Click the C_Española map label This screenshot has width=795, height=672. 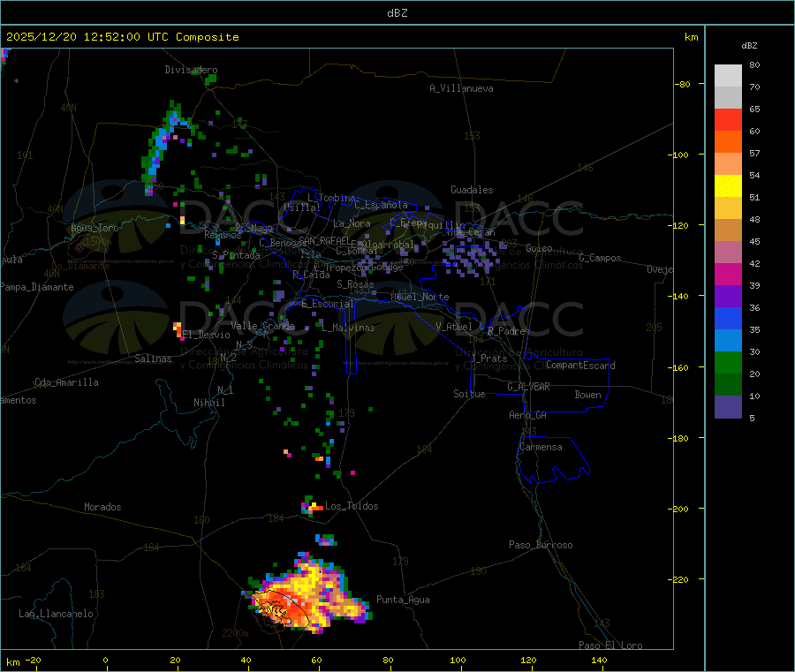point(381,205)
